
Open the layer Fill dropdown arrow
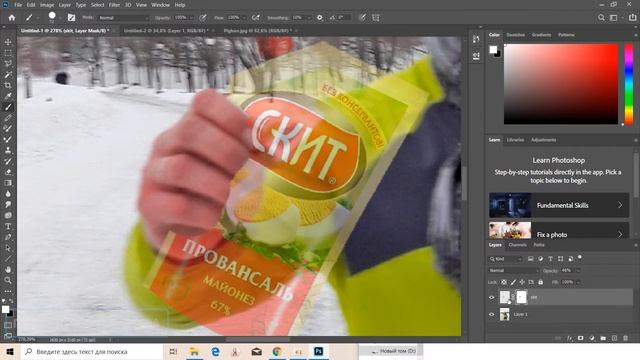(x=578, y=282)
